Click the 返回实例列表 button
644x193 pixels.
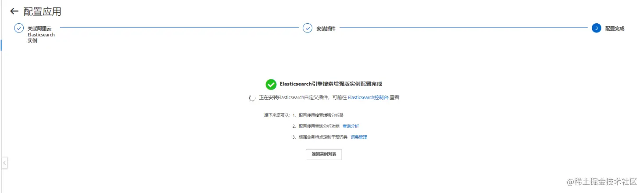[324, 154]
